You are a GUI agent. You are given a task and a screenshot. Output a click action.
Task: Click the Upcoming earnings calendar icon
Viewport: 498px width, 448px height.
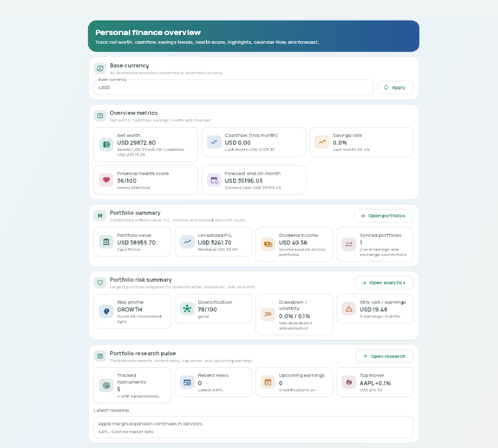tap(268, 382)
